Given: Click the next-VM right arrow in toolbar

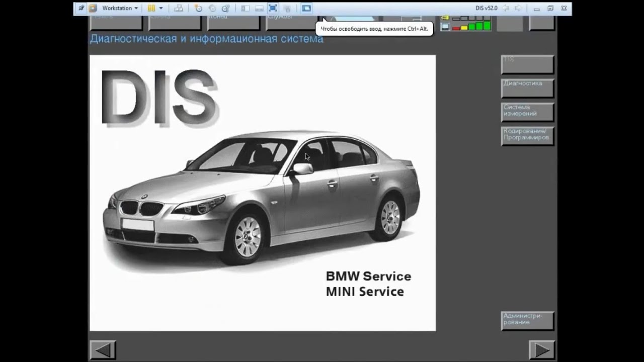Looking at the screenshot, I should tap(518, 8).
